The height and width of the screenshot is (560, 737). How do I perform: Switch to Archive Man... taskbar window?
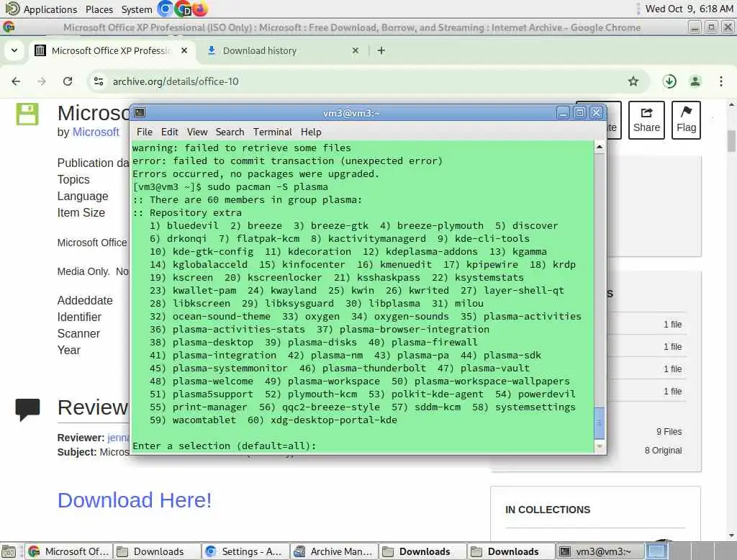pos(334,551)
